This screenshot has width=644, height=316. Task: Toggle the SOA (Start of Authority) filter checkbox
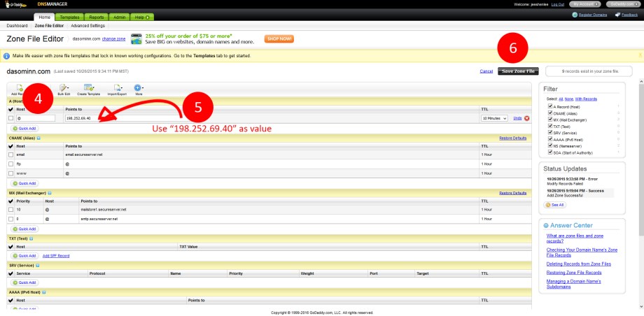tap(550, 152)
